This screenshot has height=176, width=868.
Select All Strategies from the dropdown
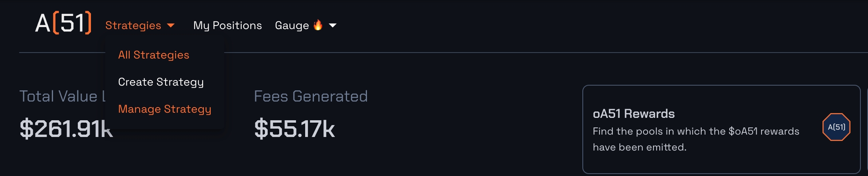154,55
